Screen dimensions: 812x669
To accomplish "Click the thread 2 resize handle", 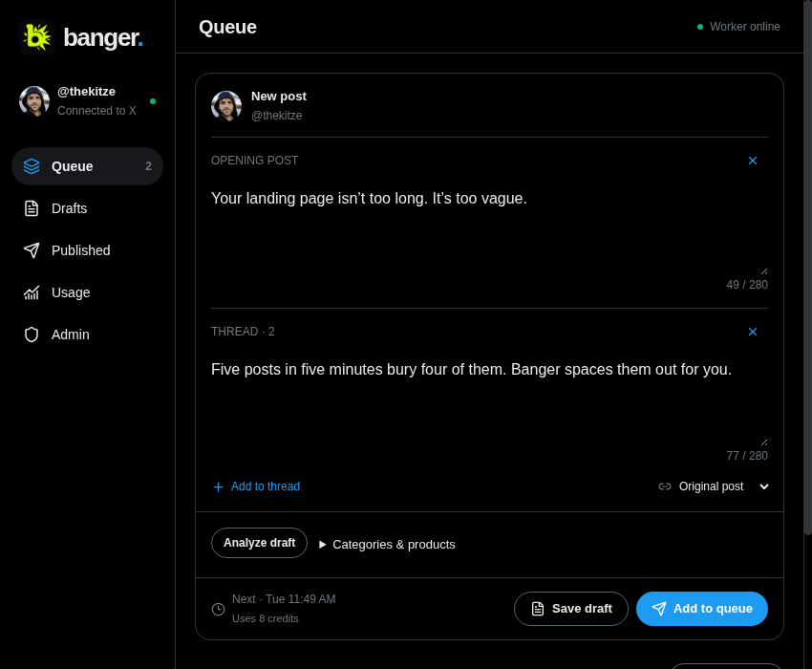I will (x=764, y=442).
